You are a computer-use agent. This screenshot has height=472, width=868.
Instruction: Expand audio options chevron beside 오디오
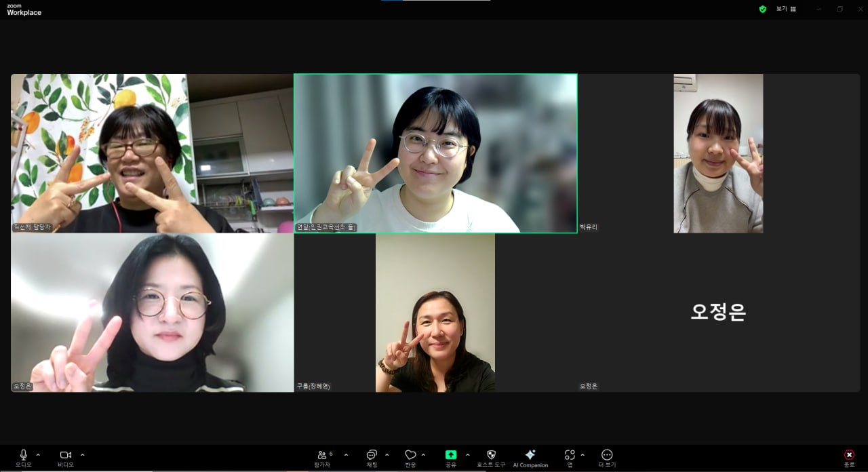[38, 454]
